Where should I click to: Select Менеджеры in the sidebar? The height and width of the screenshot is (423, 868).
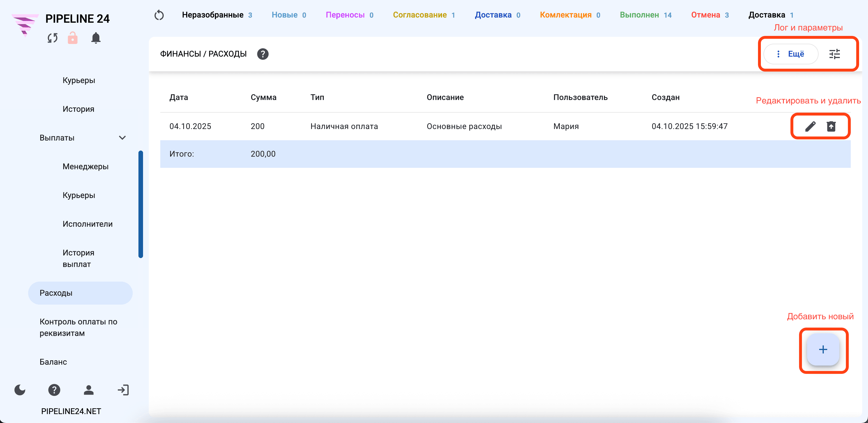86,166
